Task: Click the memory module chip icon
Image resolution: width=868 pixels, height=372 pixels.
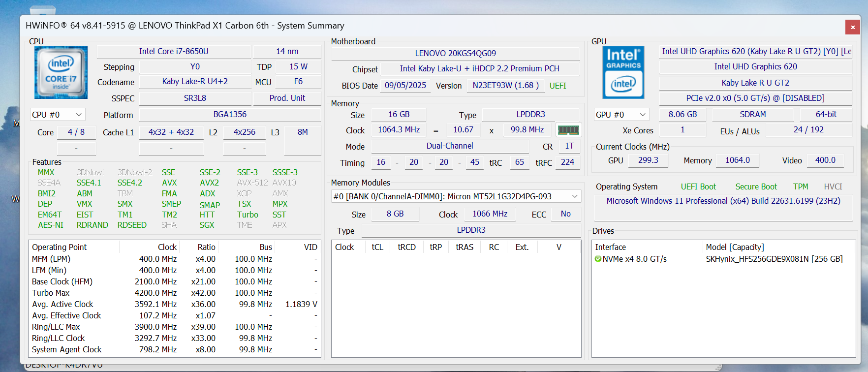Action: click(x=568, y=130)
